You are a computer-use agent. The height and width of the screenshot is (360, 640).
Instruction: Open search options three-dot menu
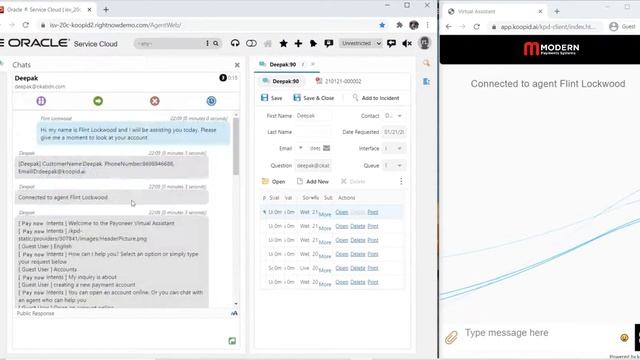click(x=207, y=43)
